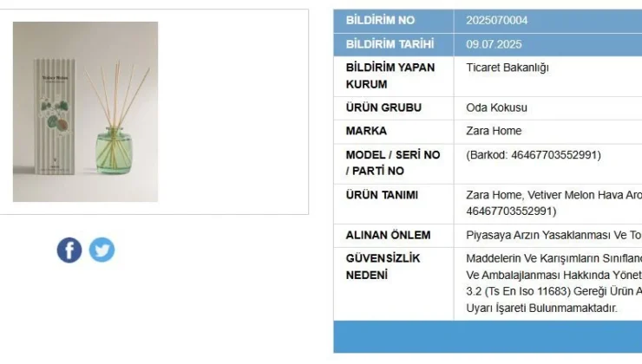Screen dimensions: 642x364
Task: Click the ALINAN ÖNLEM row label
Action: pos(388,235)
